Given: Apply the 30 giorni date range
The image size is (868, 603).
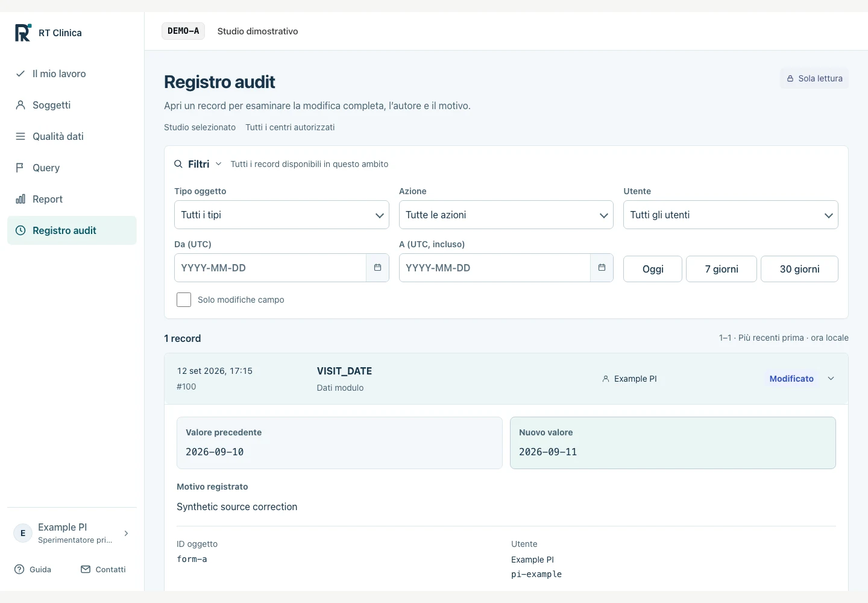Looking at the screenshot, I should pyautogui.click(x=799, y=269).
